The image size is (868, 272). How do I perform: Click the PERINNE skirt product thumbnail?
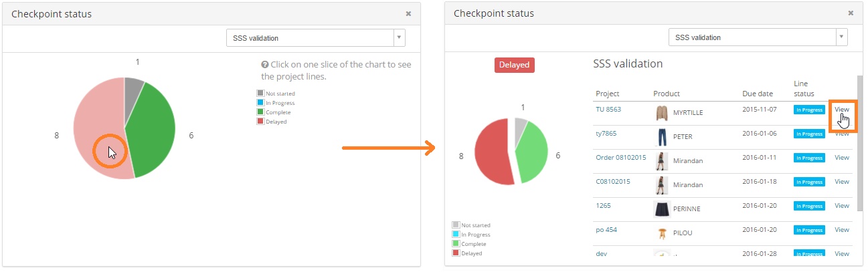[x=662, y=209]
